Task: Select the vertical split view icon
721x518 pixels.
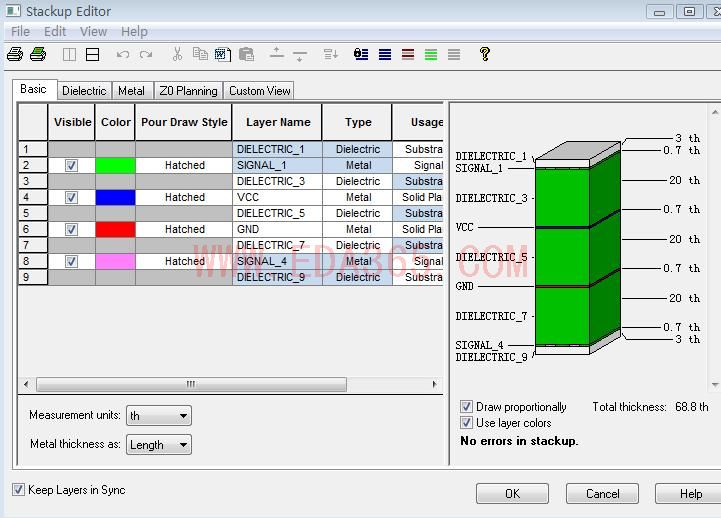Action: [x=69, y=55]
